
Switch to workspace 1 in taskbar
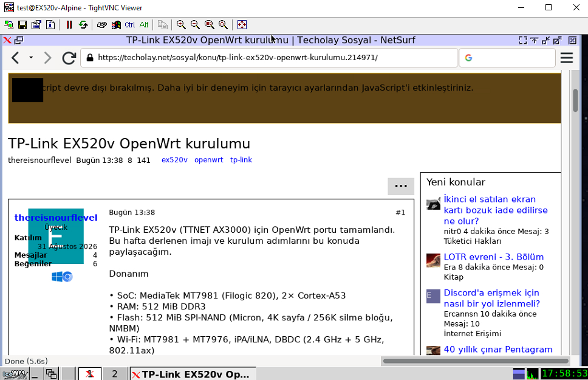(90, 374)
